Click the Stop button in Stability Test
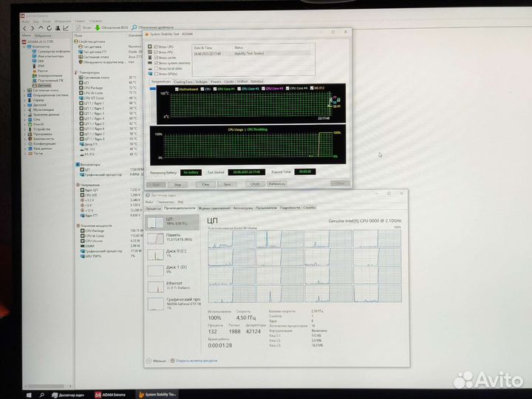The width and height of the screenshot is (532, 399). pyautogui.click(x=178, y=185)
